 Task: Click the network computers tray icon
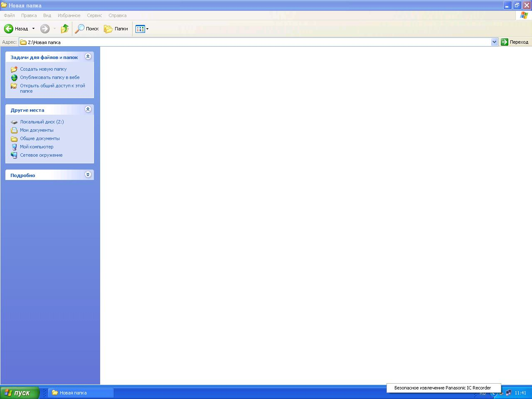[508, 393]
